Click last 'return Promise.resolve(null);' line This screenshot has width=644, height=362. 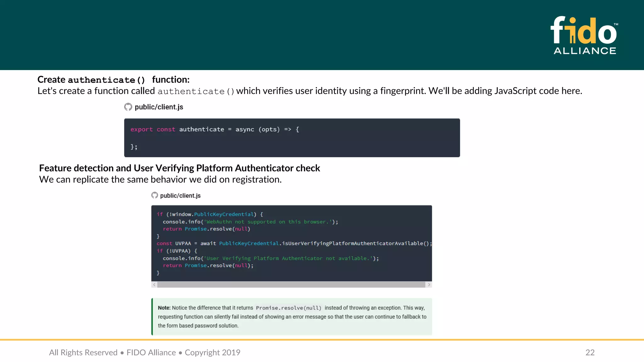tap(208, 266)
